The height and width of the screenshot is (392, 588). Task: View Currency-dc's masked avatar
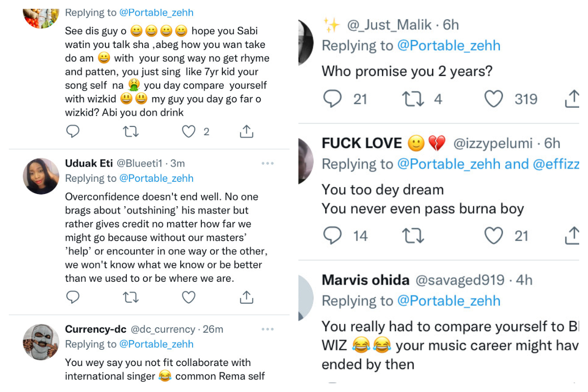coord(41,342)
